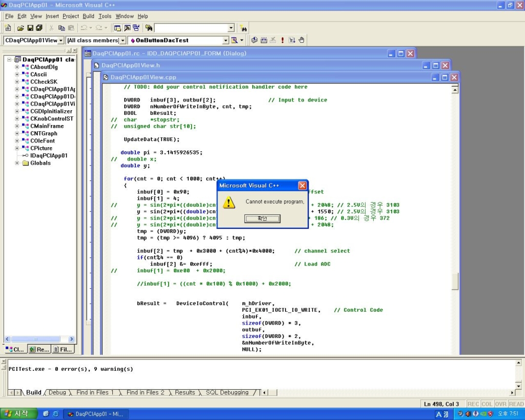Undo the last edit
The height and width of the screenshot is (420, 525).
point(84,28)
